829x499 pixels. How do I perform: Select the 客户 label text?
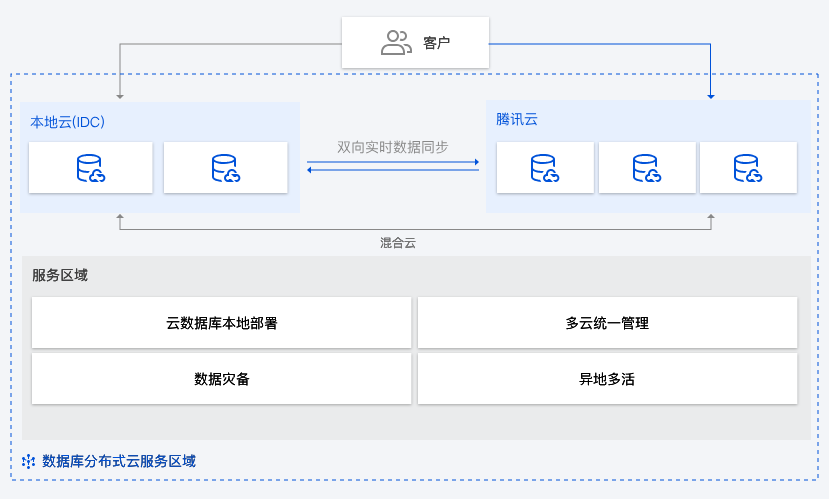click(437, 43)
